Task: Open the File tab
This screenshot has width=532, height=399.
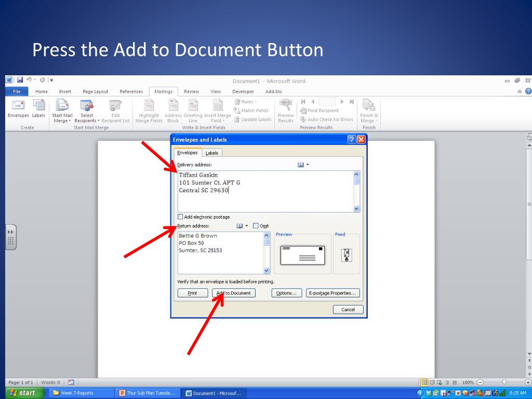Action: (17, 91)
